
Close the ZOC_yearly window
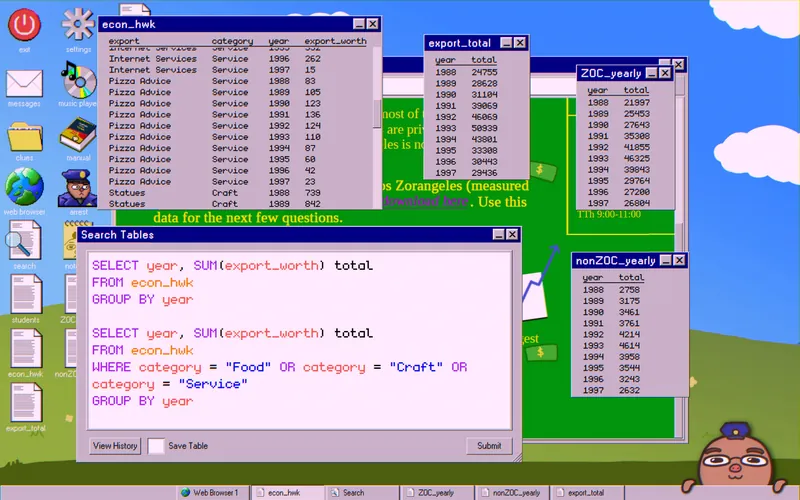tap(665, 73)
